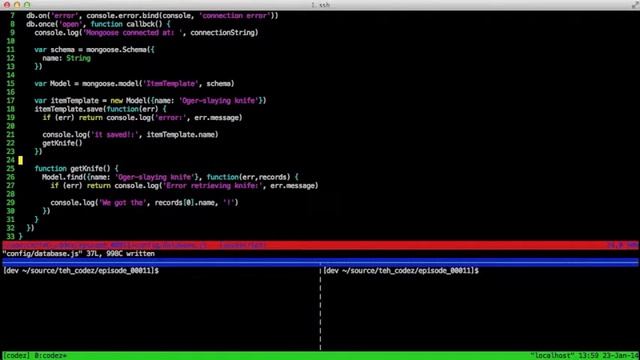This screenshot has height=360, width=640.
Task: Click the "13:59" time in the tmux status bar
Action: 588,356
